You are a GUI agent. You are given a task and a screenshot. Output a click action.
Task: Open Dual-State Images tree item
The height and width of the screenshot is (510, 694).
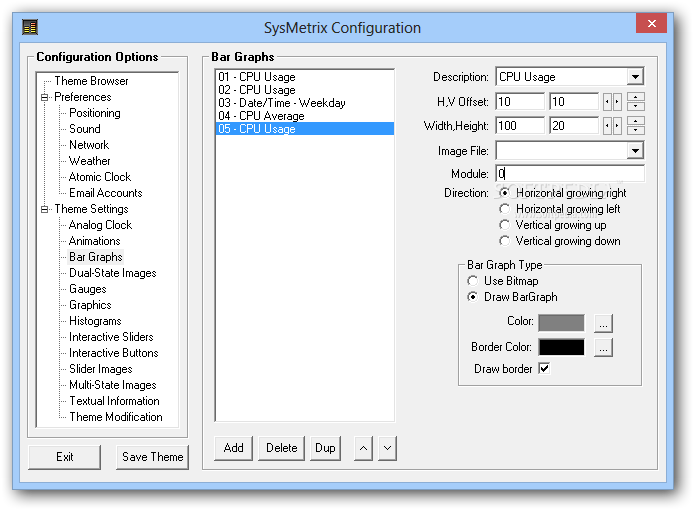coord(112,273)
